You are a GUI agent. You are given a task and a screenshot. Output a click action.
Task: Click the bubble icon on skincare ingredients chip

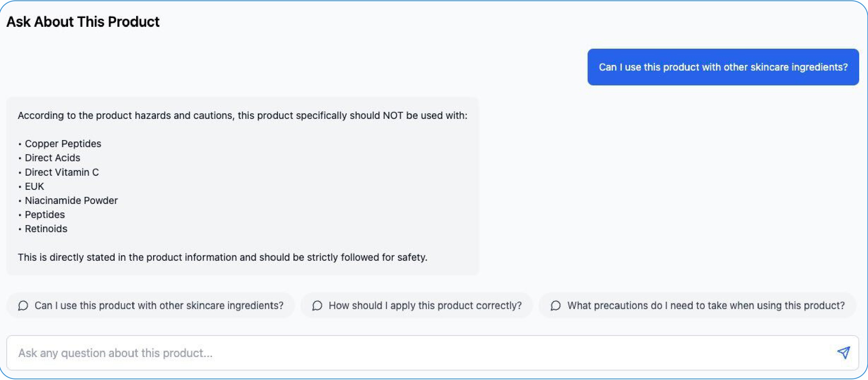point(23,306)
